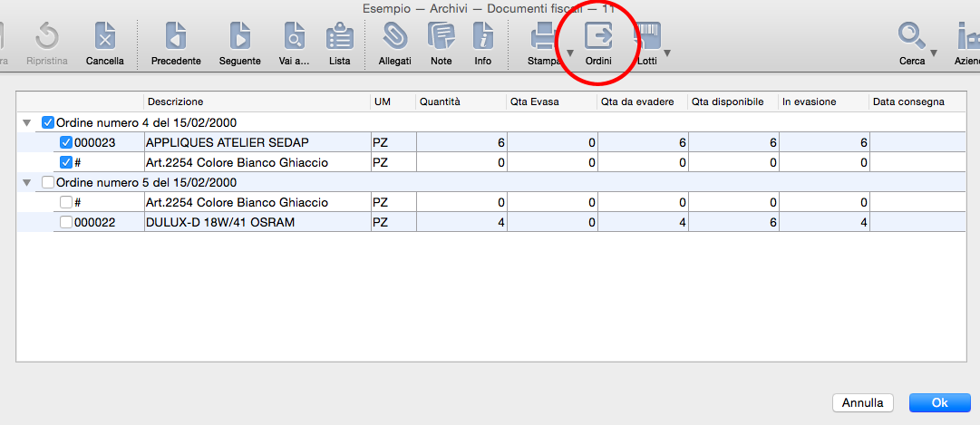
Task: Uncheck Ordine numero 4 checkbox
Action: pos(48,122)
